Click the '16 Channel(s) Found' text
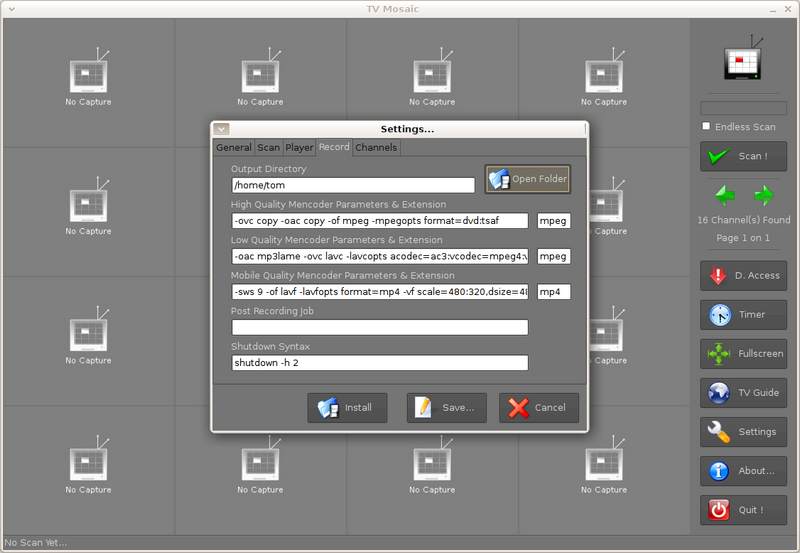This screenshot has width=800, height=553. click(743, 220)
